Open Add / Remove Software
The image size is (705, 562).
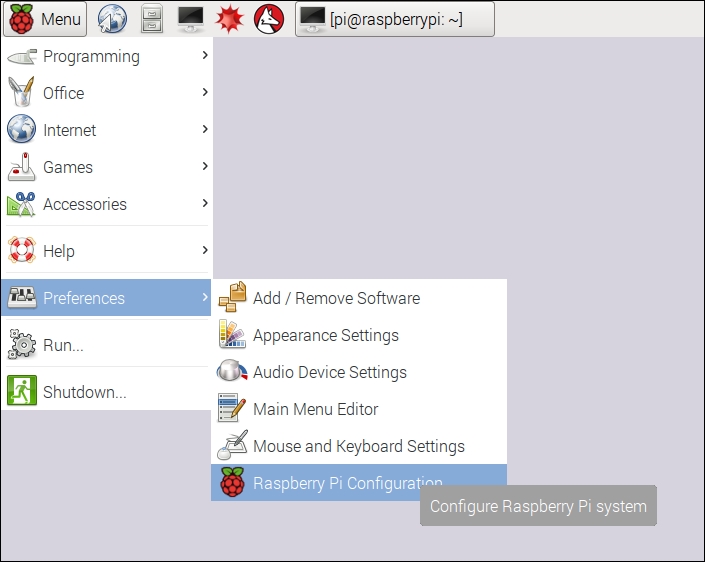point(359,298)
